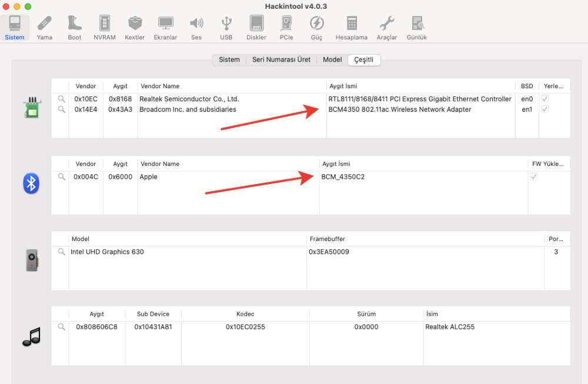Screen dimensions: 588x384
Task: Click the graphics card icon
Action: tap(32, 261)
